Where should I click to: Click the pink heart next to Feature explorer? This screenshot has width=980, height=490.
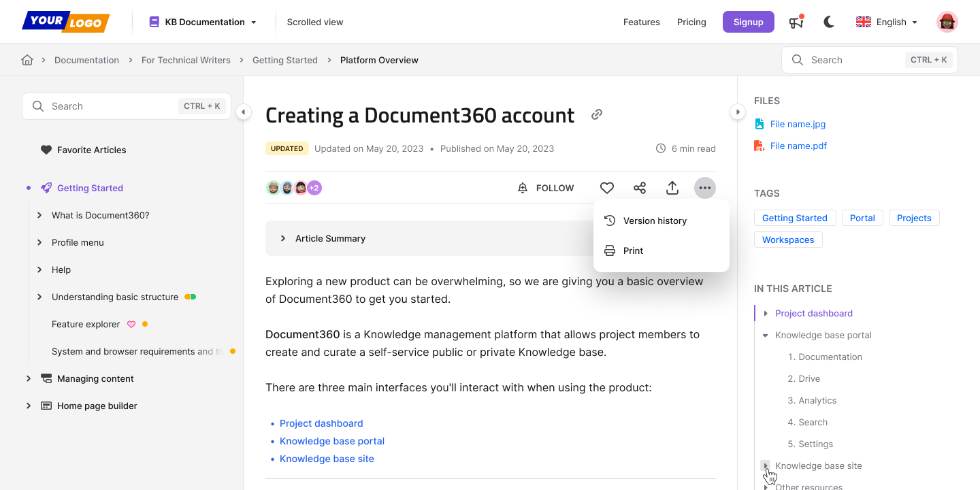131,324
